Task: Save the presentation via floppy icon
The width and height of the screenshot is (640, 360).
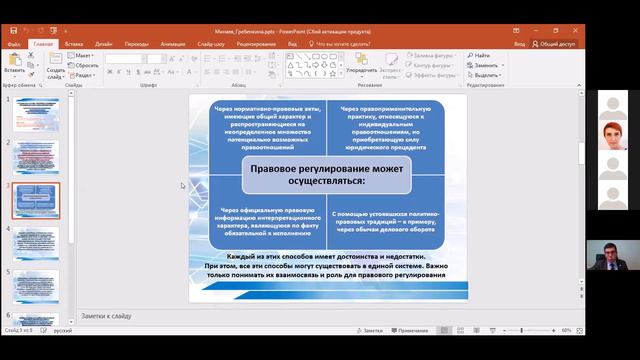Action: [13, 31]
